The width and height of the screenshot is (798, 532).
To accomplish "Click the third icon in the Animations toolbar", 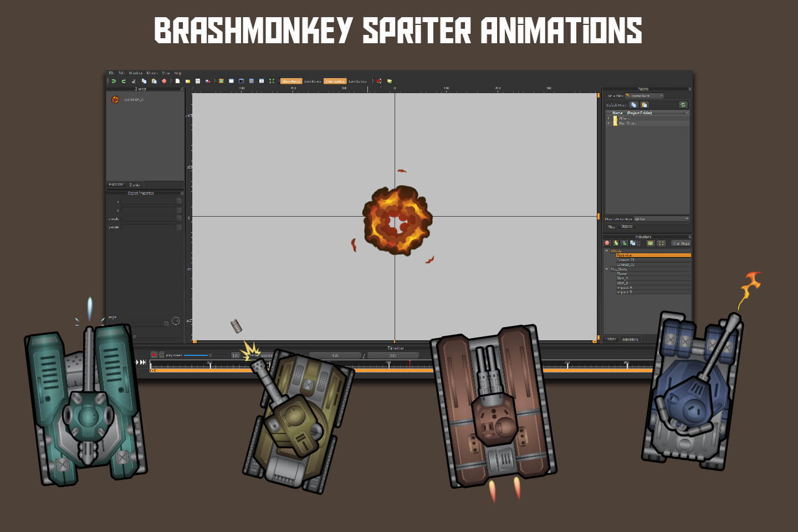I will point(624,243).
